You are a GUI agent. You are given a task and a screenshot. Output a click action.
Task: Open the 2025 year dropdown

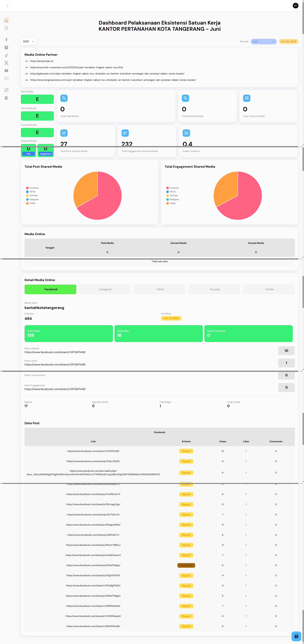point(28,41)
